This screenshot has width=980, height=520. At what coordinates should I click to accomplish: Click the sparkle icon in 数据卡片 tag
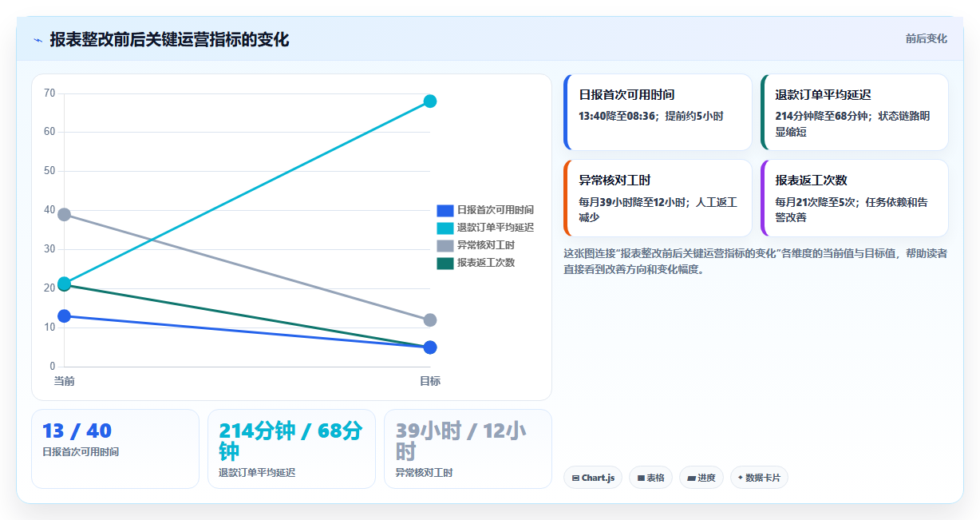coord(741,478)
